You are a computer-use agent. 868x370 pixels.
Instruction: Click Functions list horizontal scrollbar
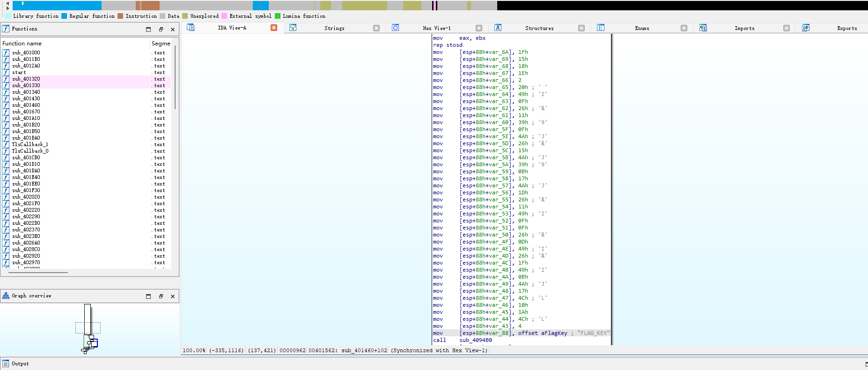pos(38,272)
